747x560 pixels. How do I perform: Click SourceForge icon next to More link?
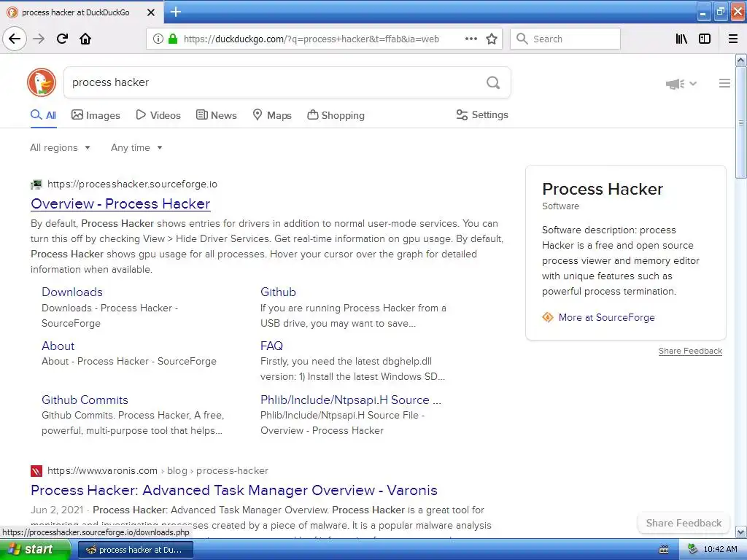click(548, 317)
